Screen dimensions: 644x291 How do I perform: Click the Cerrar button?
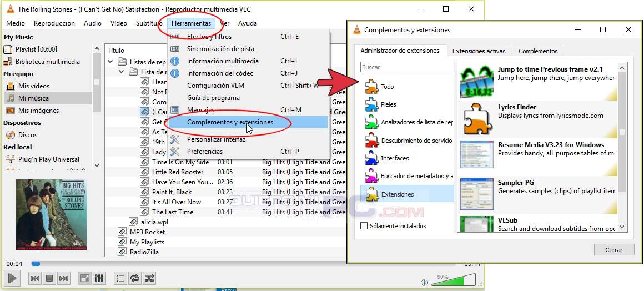pos(614,250)
